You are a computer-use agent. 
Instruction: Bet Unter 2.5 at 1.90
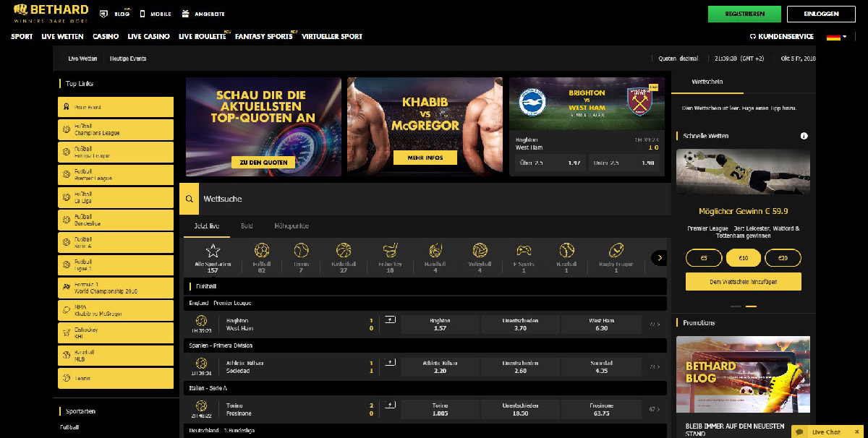[623, 163]
